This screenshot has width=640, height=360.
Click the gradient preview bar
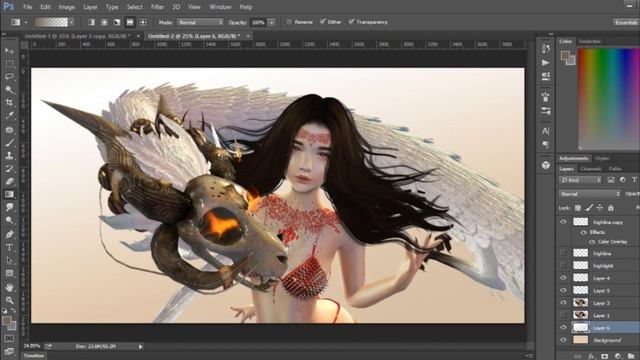(x=51, y=22)
